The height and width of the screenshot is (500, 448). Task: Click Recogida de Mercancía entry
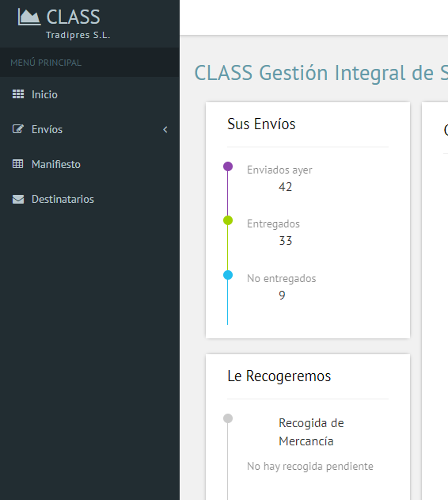[311, 432]
